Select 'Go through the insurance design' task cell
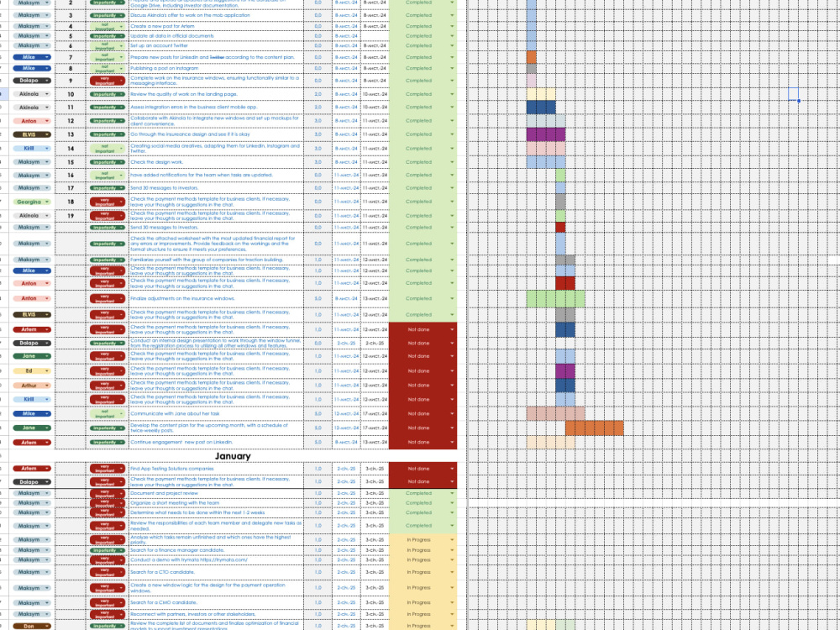840x630 pixels. point(216,134)
